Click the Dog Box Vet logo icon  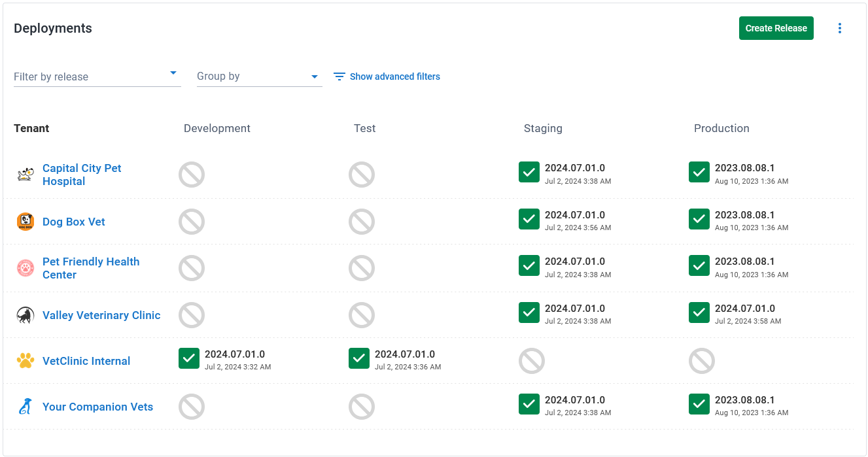[x=26, y=222]
